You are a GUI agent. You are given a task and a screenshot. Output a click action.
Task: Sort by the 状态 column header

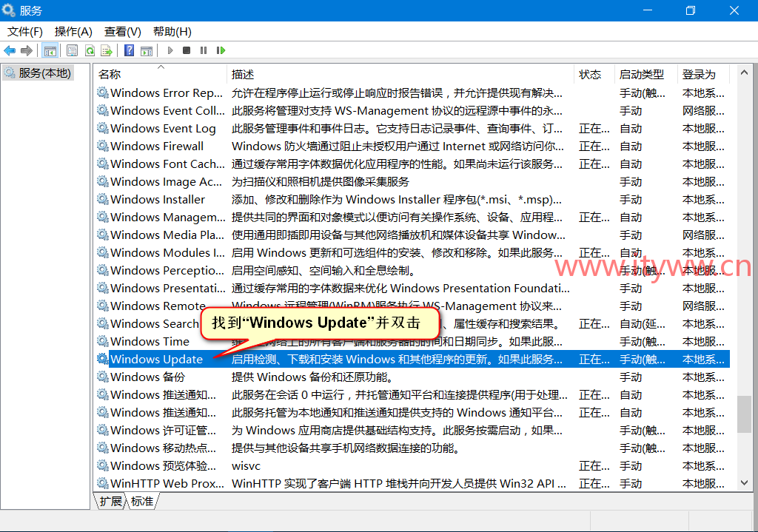coord(594,74)
